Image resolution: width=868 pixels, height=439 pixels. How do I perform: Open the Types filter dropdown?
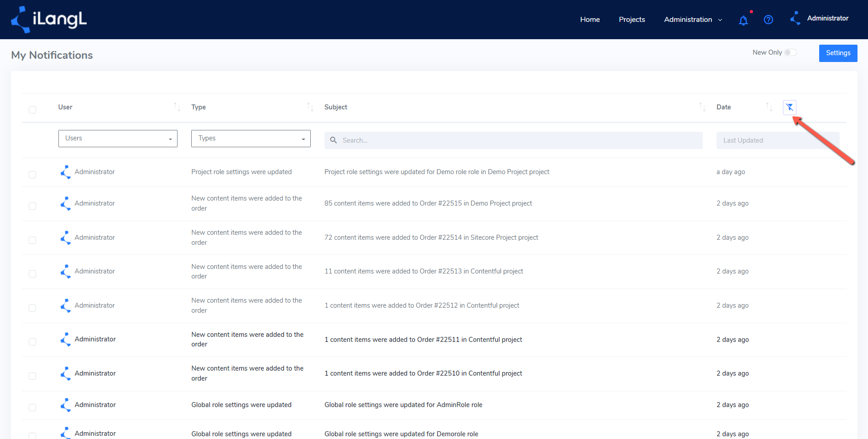coord(251,139)
